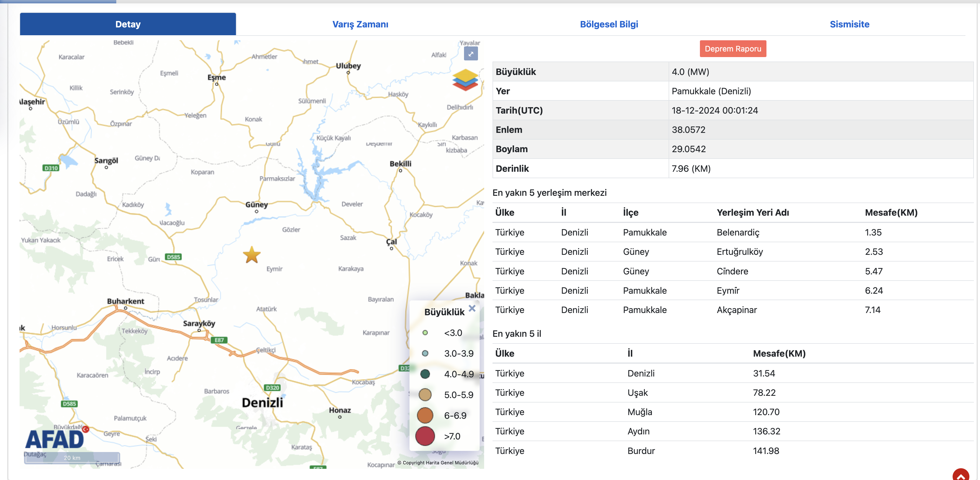Click the Sarıgöl town label on map
Viewport: 980px width, 480px height.
106,161
